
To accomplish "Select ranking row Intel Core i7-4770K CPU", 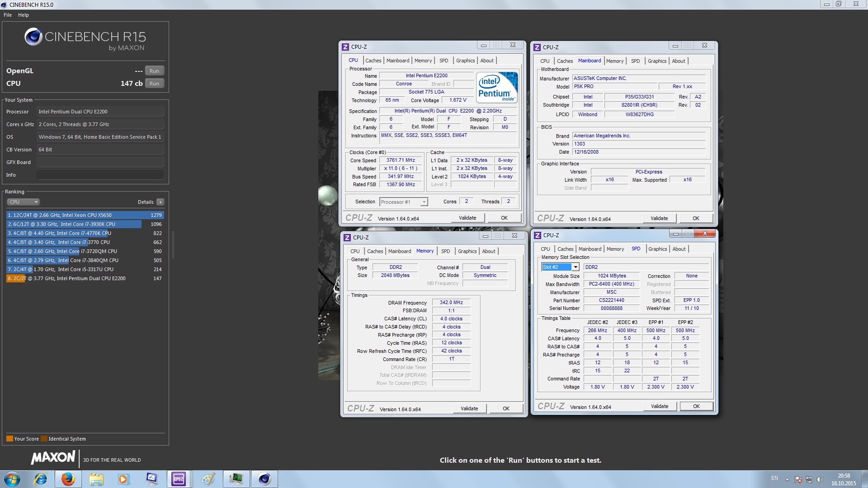I will [85, 233].
